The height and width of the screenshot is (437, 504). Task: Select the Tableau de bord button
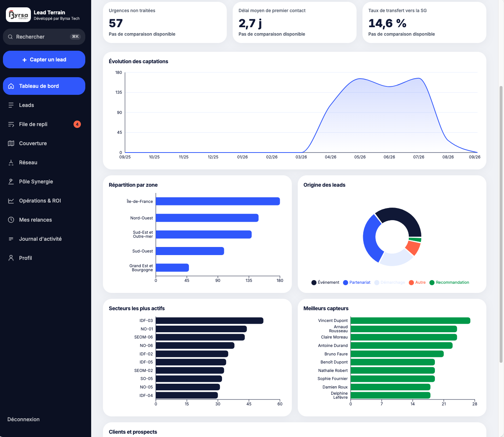pyautogui.click(x=44, y=86)
